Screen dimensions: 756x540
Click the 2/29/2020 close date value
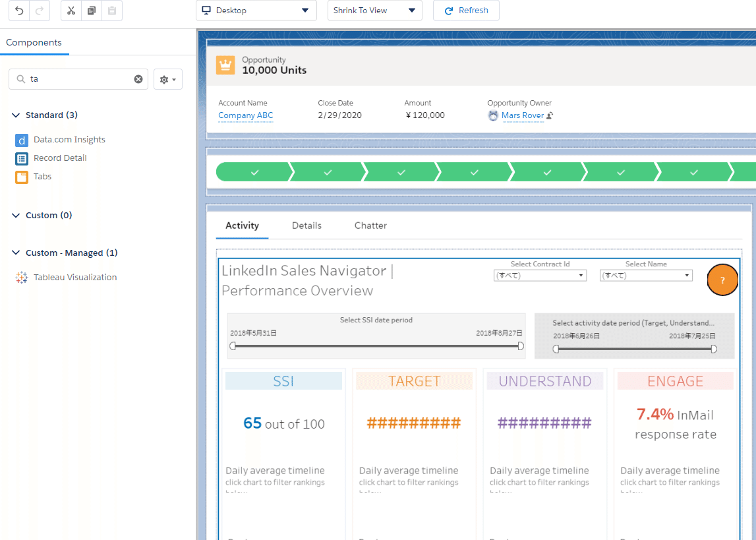[340, 115]
